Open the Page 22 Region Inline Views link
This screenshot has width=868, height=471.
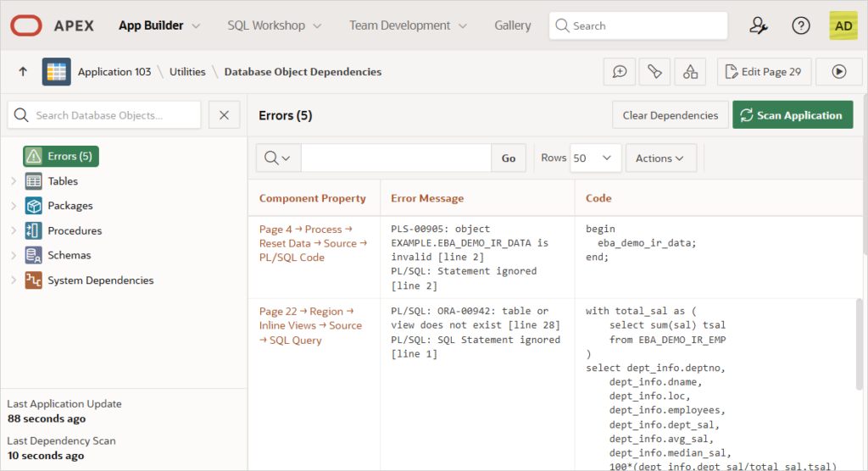[310, 325]
